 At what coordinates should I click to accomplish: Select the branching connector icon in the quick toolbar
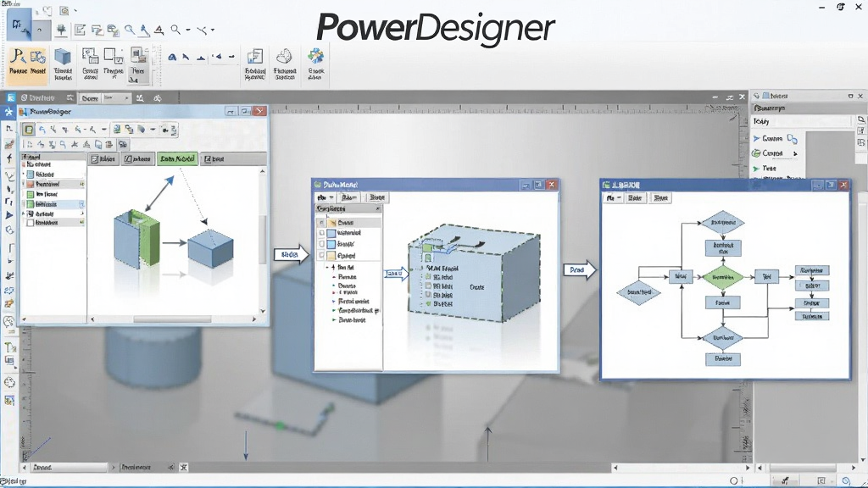pos(202,30)
